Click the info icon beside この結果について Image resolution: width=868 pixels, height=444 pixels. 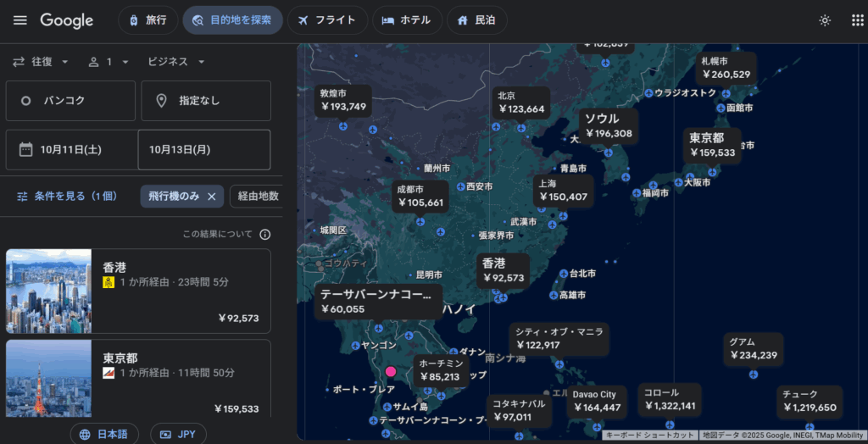click(x=265, y=235)
